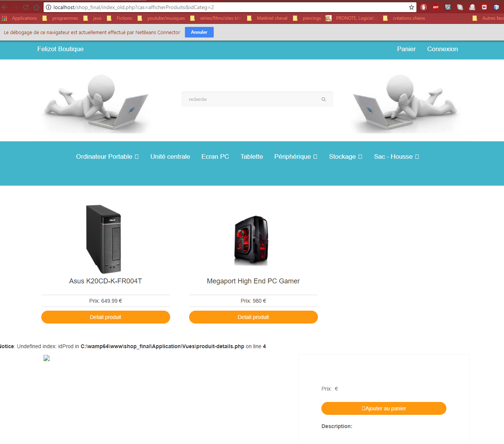Click the Megaport PC Gamer thumbnail
The height and width of the screenshot is (444, 504).
[251, 240]
